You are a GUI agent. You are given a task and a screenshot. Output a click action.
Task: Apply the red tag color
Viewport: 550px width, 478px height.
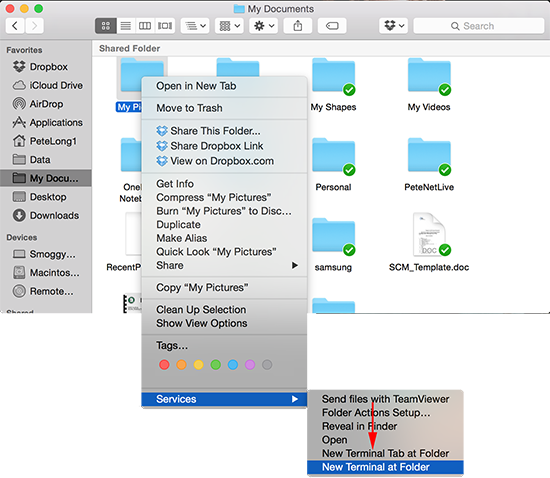pyautogui.click(x=164, y=365)
